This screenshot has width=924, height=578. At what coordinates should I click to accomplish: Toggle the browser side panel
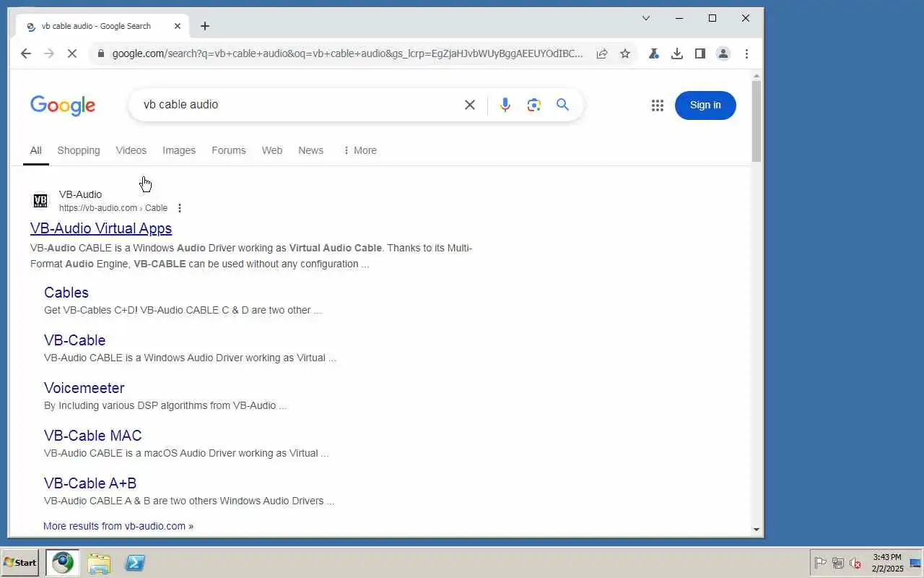click(x=700, y=53)
